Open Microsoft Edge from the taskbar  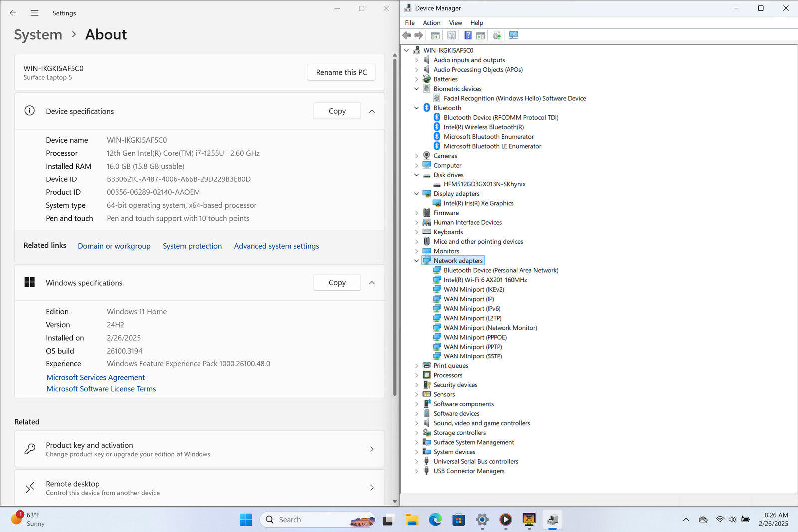coord(435,520)
